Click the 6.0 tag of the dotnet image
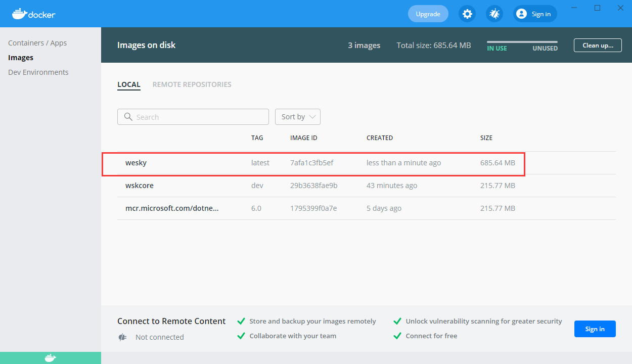Image resolution: width=632 pixels, height=364 pixels. (256, 208)
